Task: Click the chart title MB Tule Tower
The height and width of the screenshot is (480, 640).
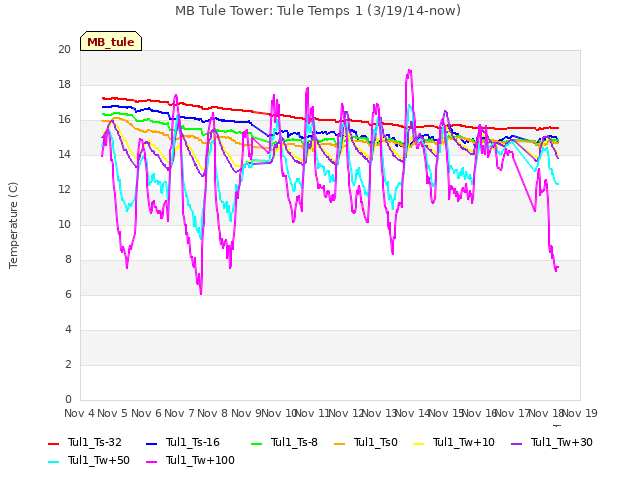Action: (318, 11)
